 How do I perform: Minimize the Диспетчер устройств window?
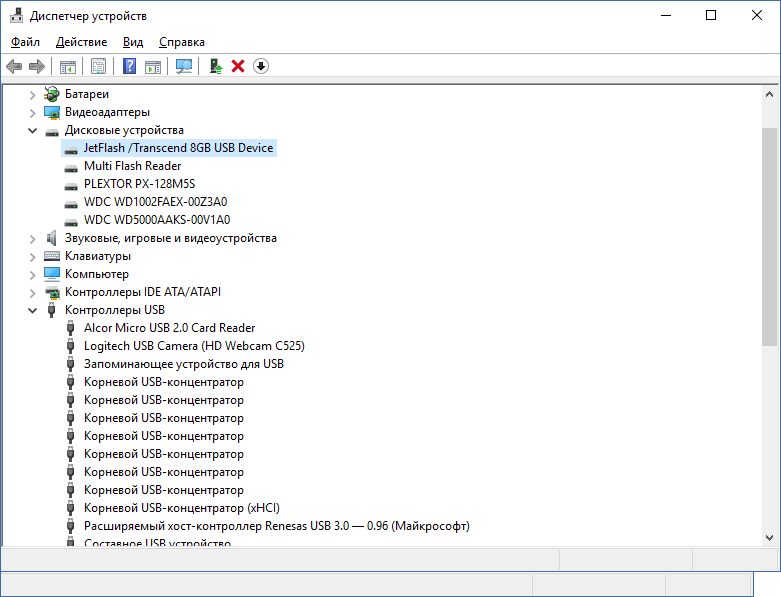pos(666,15)
